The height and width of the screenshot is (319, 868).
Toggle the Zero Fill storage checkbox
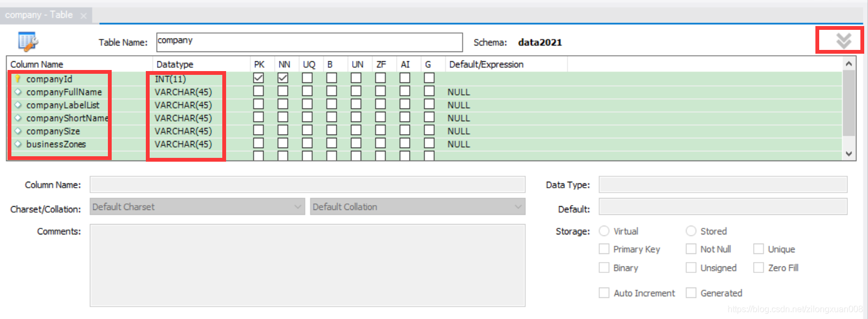[758, 267]
